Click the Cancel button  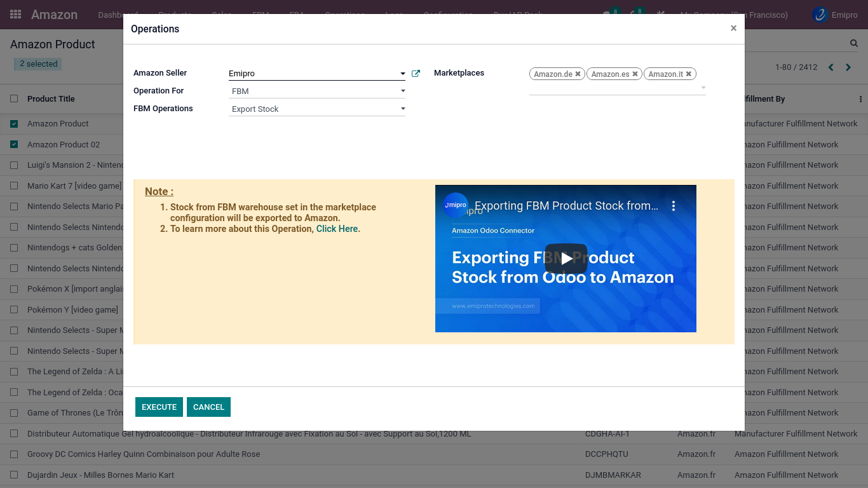click(208, 407)
